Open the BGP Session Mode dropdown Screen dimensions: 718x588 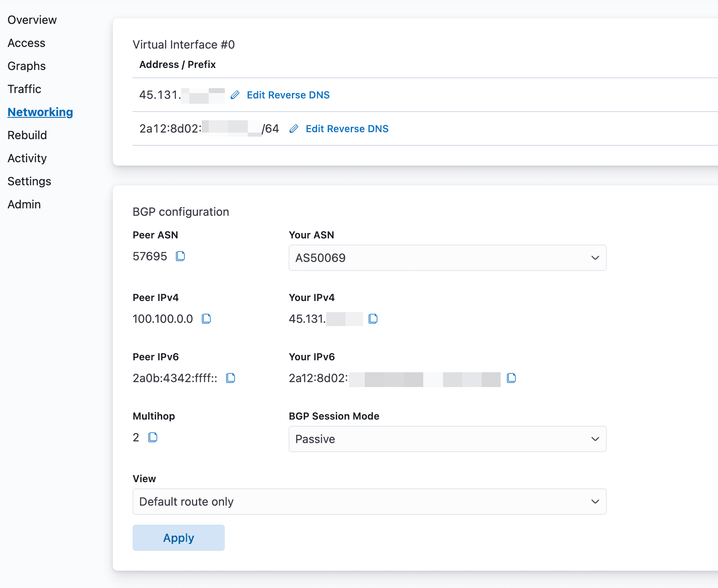(x=448, y=439)
